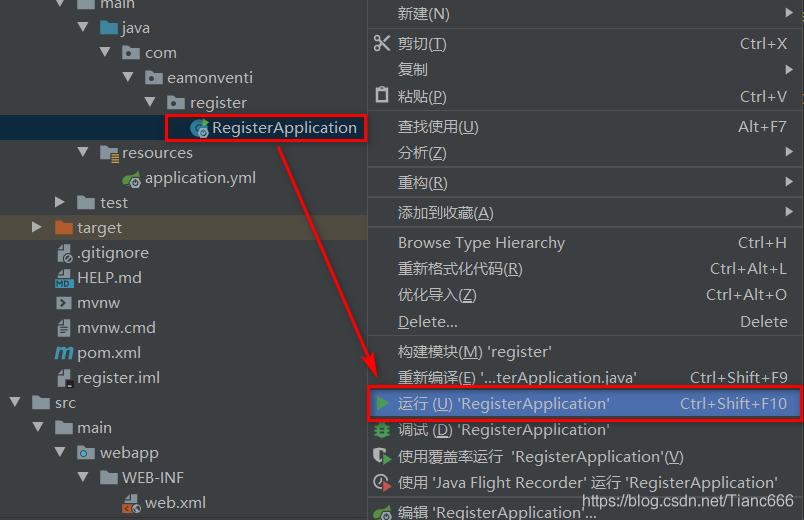Select 优化导入(Z) menu entry
This screenshot has width=804, height=520.
pos(585,295)
